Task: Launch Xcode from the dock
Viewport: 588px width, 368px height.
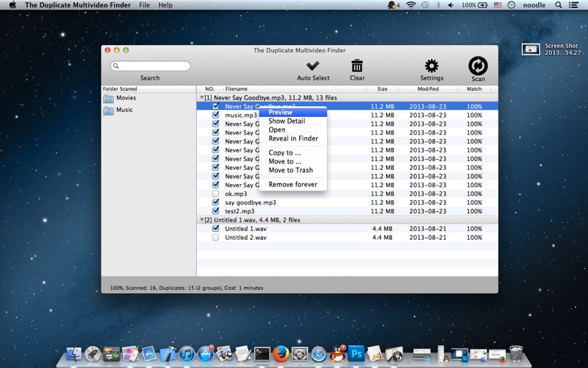Action: tap(168, 354)
